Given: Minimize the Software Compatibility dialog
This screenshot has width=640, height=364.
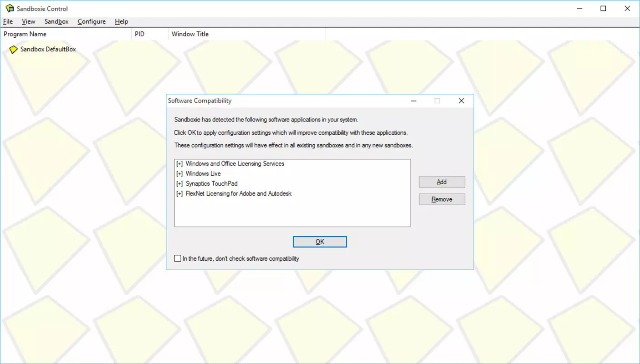Looking at the screenshot, I should 414,101.
